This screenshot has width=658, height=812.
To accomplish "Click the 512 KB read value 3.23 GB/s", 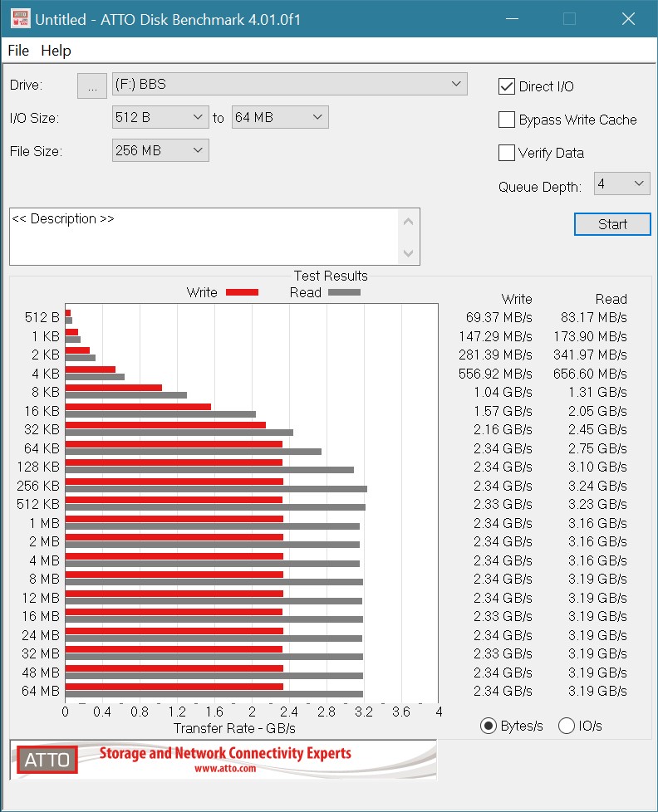I will [598, 504].
